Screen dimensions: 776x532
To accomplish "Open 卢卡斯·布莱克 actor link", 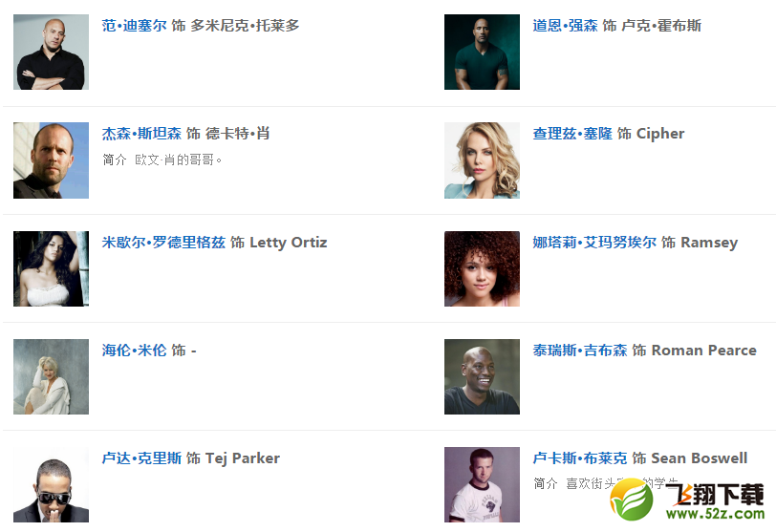I will point(580,458).
